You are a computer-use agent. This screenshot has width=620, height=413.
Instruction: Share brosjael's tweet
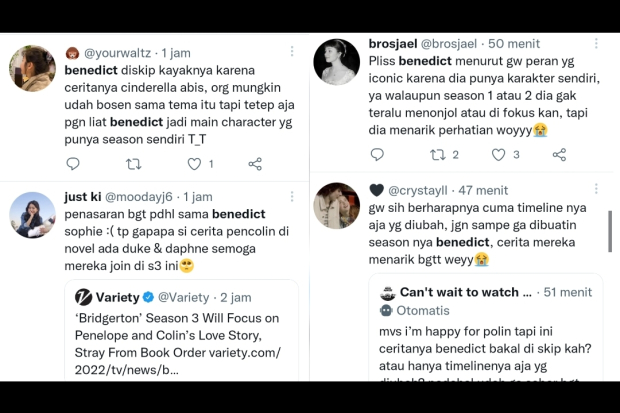point(560,155)
